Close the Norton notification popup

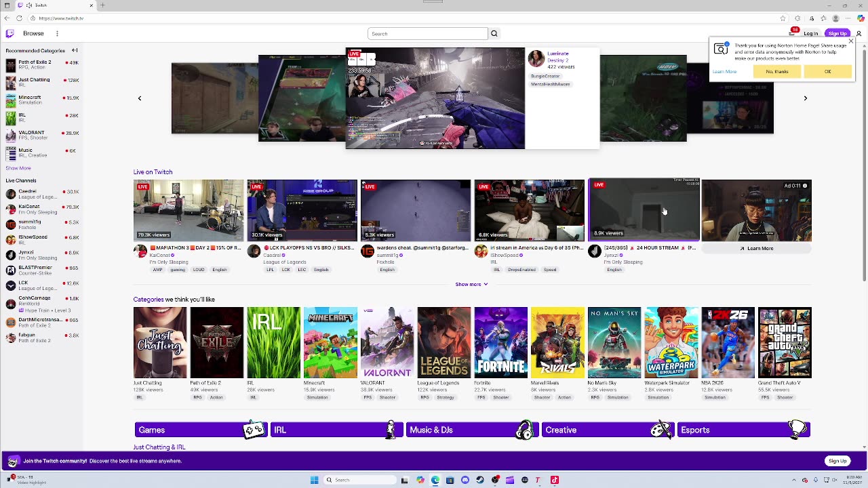[850, 41]
